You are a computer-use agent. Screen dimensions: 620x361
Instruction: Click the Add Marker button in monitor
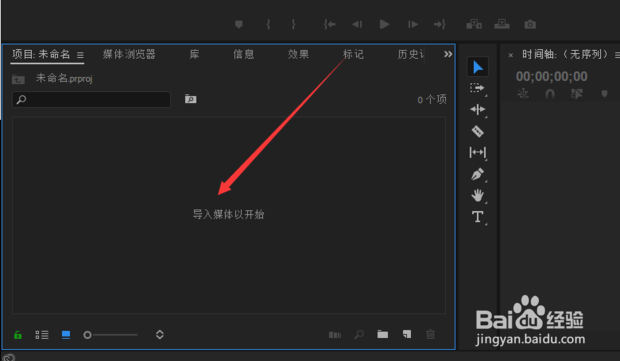coord(238,25)
